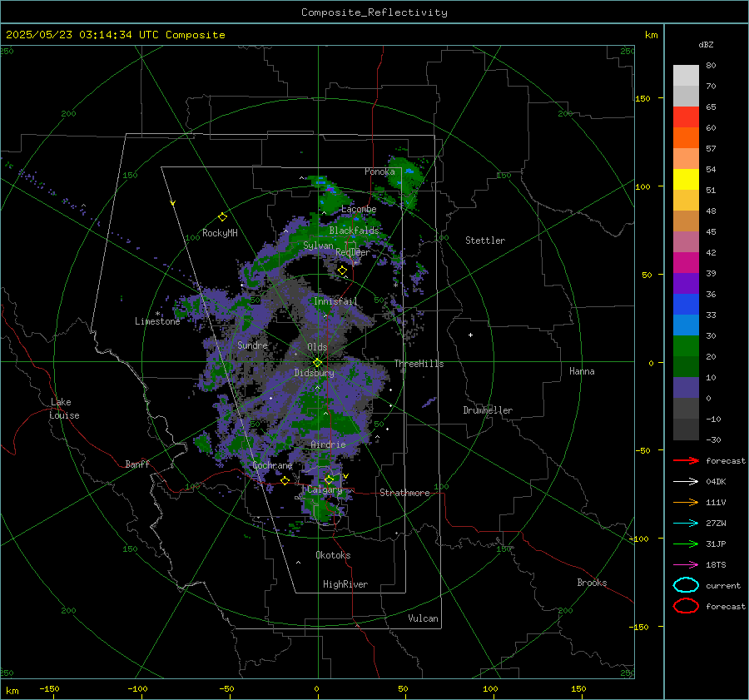
Task: Click the Limestone label
Action: coord(157,321)
